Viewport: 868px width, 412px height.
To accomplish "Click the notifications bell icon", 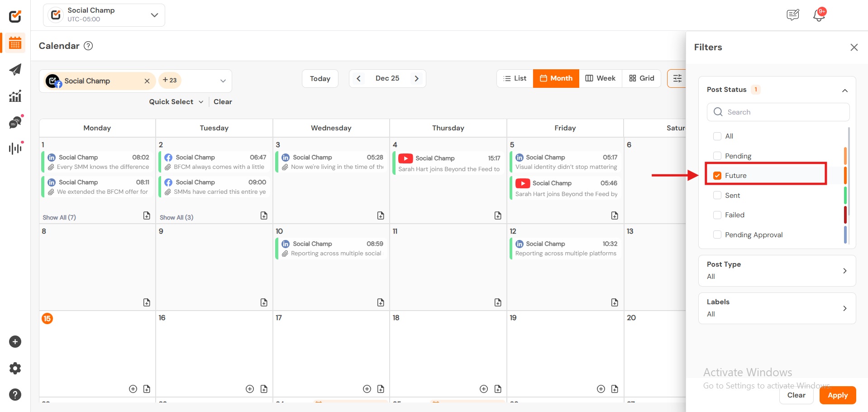I will pos(819,15).
